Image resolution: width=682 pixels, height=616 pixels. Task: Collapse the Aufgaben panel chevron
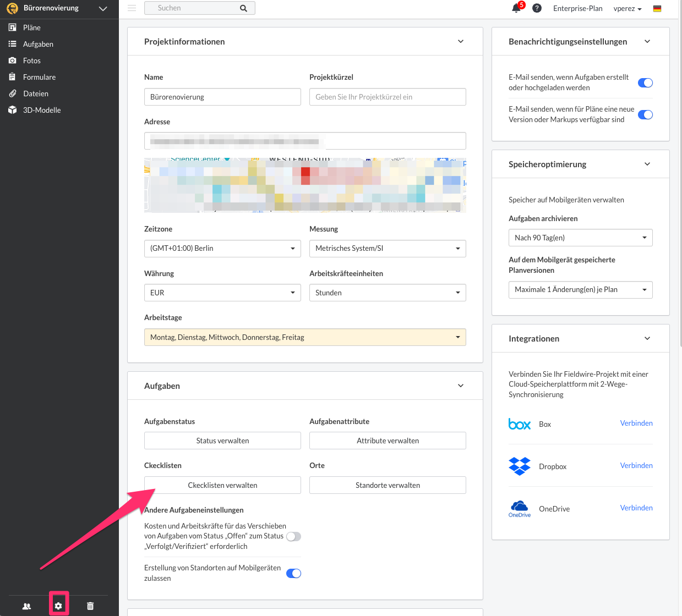[461, 386]
